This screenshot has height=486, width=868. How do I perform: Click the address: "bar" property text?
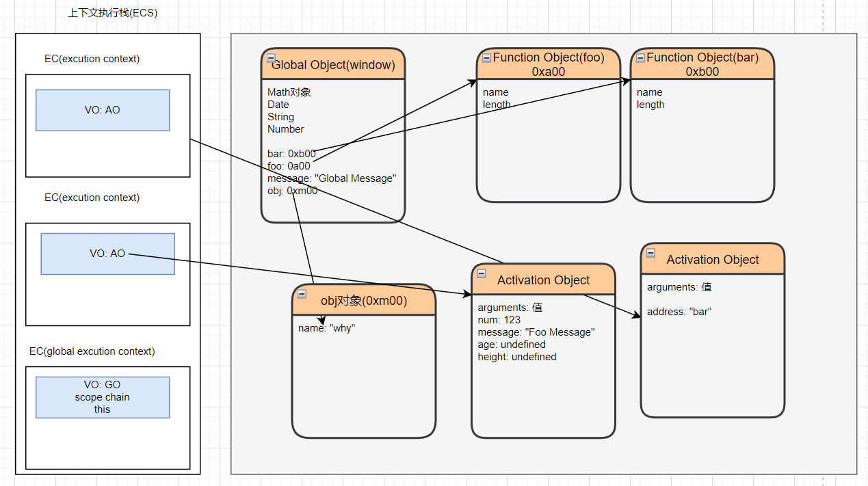(679, 312)
